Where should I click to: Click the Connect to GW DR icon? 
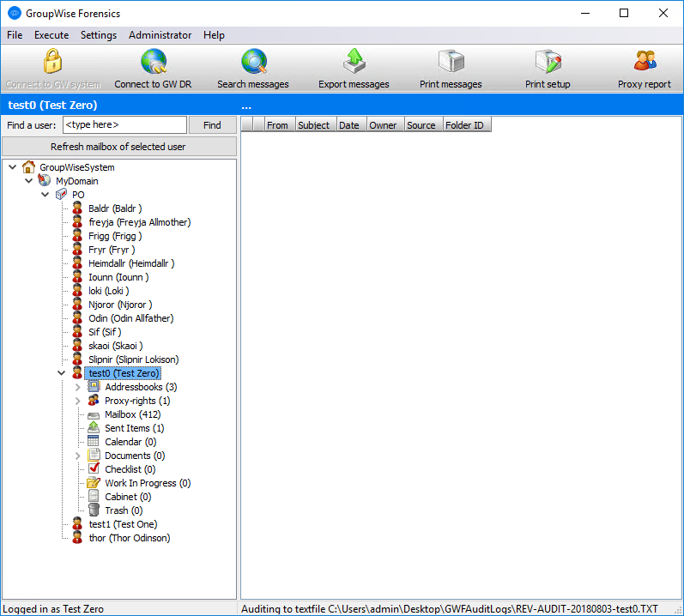click(x=153, y=63)
